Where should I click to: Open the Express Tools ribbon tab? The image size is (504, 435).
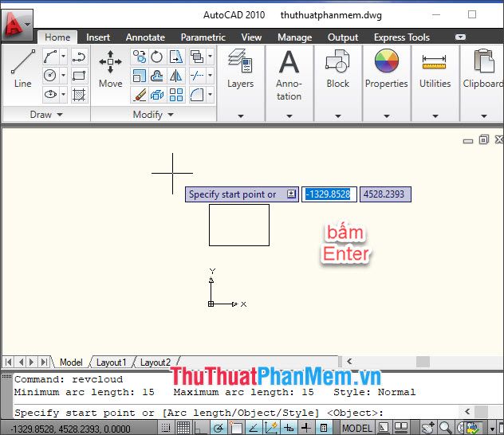click(401, 37)
